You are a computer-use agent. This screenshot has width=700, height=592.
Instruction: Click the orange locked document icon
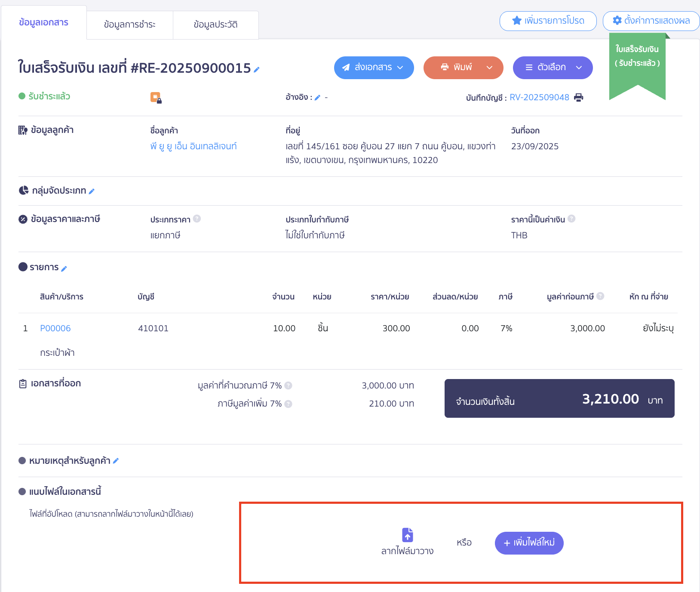[156, 98]
